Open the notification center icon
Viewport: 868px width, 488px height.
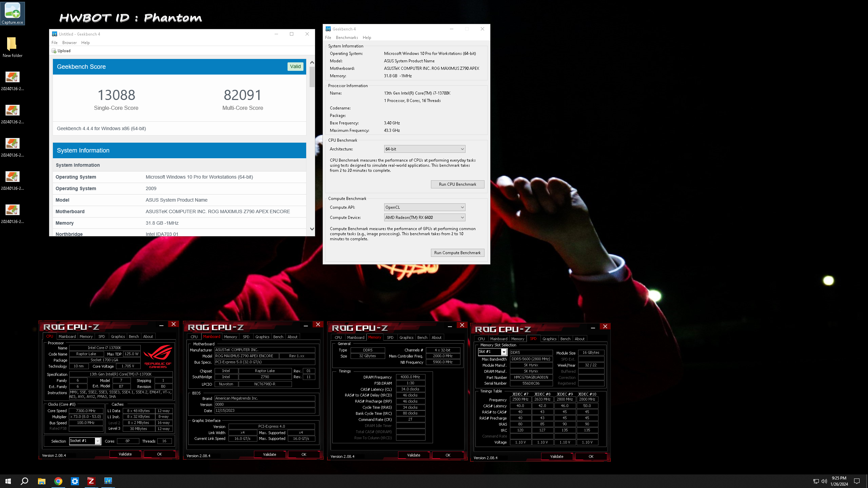[x=857, y=481]
